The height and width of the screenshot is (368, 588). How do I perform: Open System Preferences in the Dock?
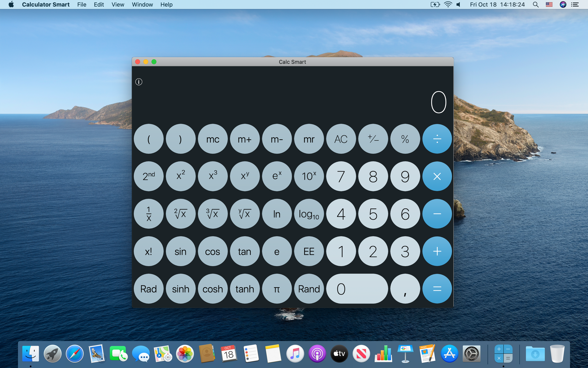pos(471,354)
